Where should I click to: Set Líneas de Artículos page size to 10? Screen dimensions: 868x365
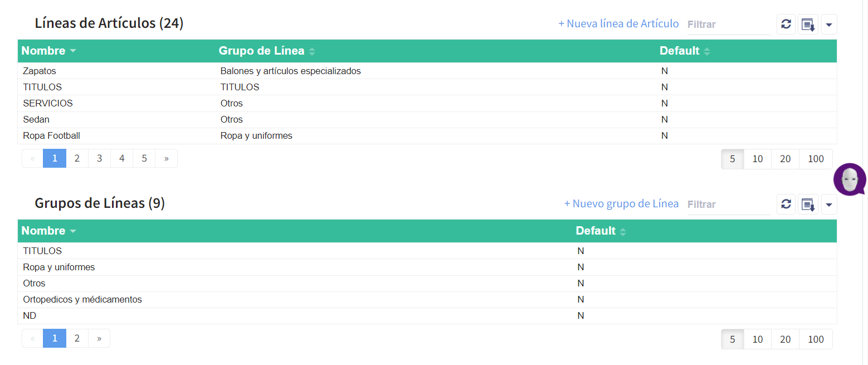pos(757,159)
